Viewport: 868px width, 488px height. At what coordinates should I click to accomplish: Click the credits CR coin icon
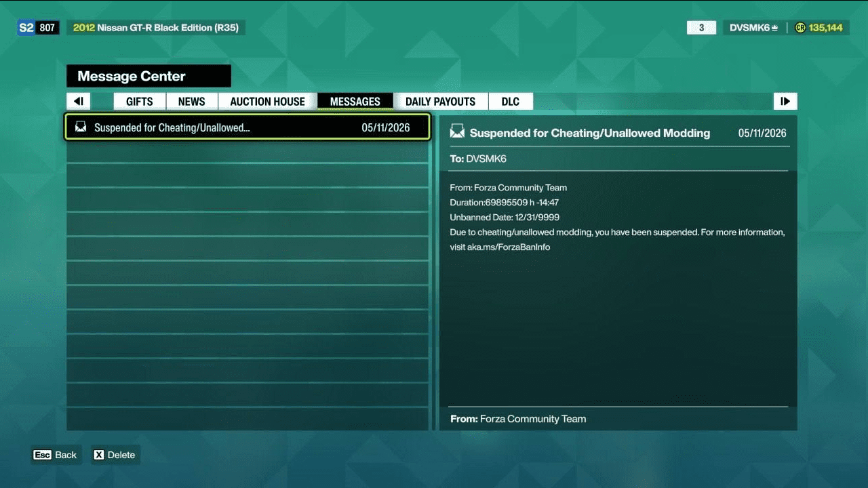click(800, 28)
